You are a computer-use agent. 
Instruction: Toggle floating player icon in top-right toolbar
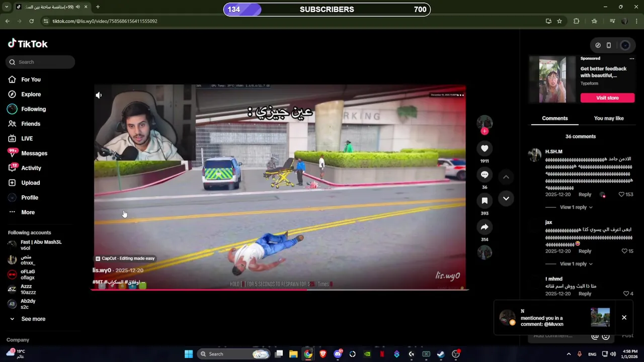point(609,45)
